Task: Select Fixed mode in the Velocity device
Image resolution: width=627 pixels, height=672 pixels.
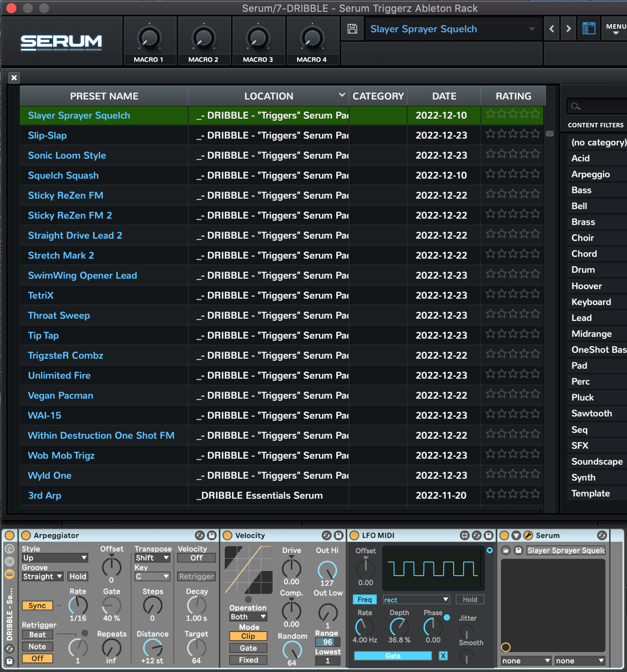Action: click(x=248, y=660)
